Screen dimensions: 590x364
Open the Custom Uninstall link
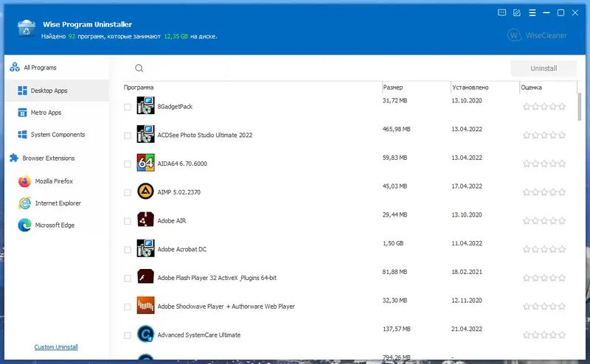tap(56, 347)
